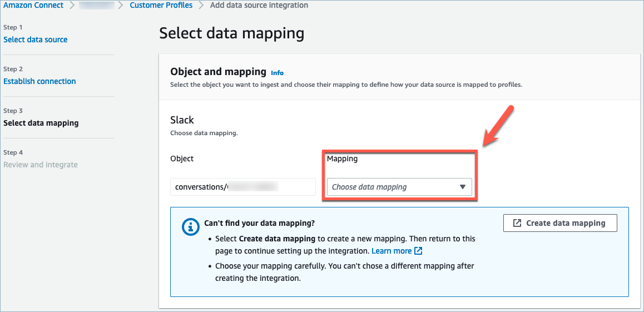Open Step 2 Establish connection
This screenshot has width=644, height=312.
click(39, 81)
